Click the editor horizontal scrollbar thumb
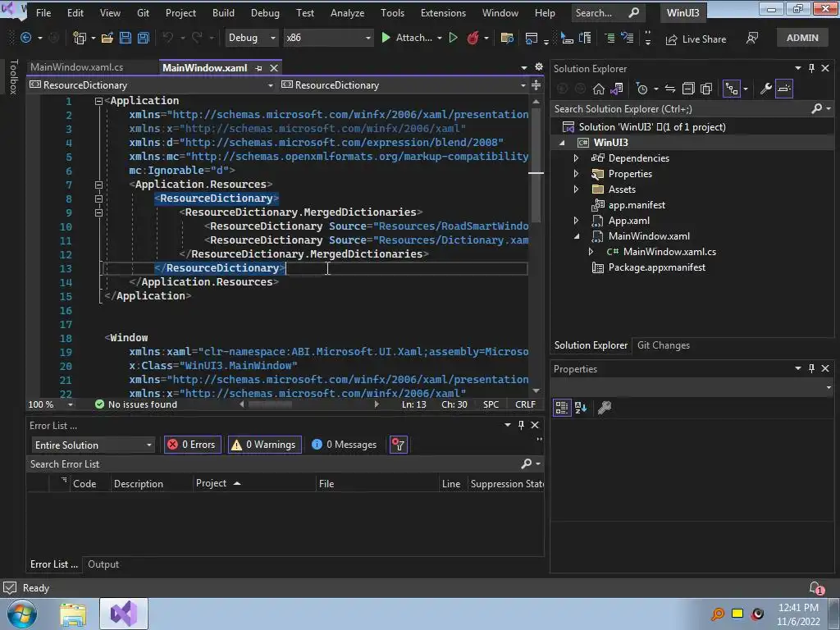 pos(270,404)
